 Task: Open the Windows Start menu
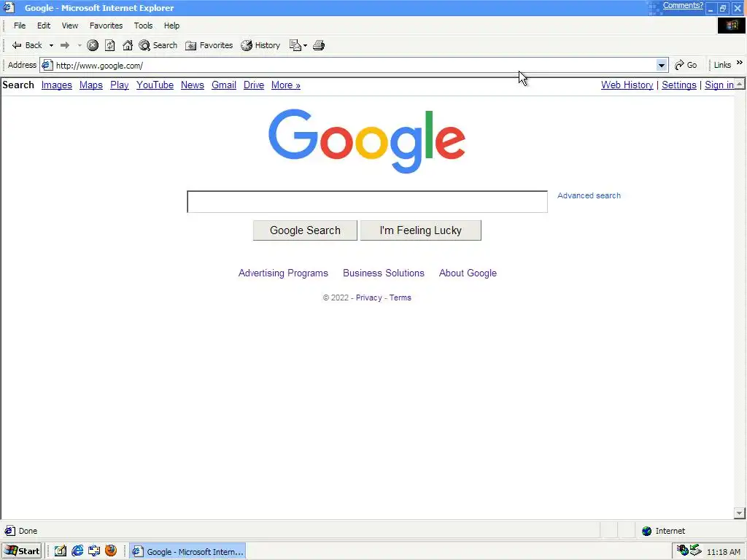point(22,551)
